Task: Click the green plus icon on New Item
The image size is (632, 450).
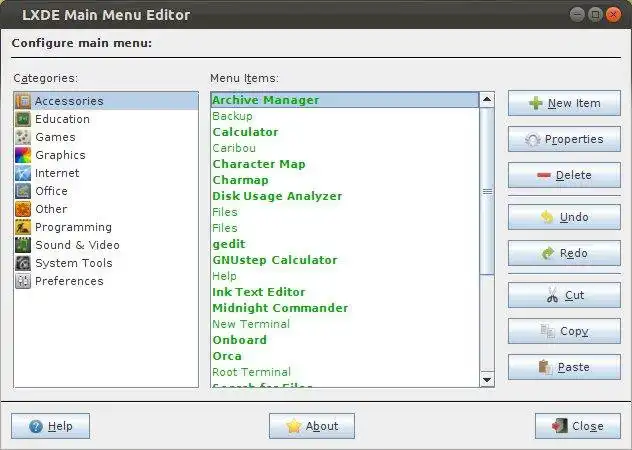Action: pyautogui.click(x=536, y=103)
